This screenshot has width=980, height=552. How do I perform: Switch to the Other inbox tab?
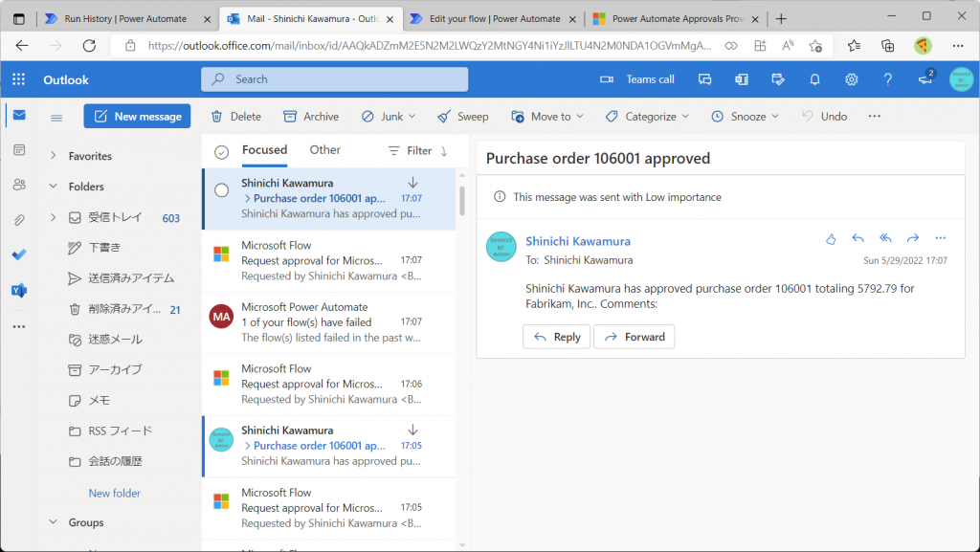point(325,150)
